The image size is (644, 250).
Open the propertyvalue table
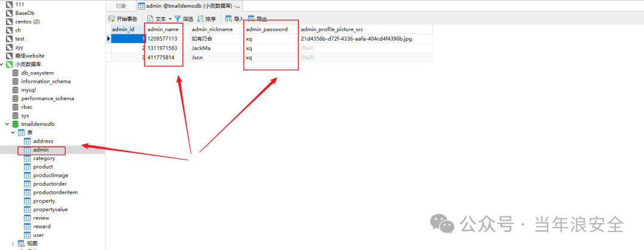51,209
